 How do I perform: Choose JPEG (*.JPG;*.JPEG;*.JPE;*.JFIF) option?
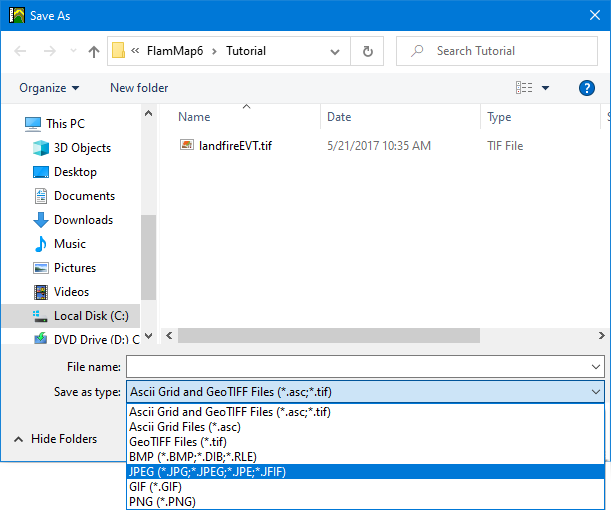click(x=366, y=472)
